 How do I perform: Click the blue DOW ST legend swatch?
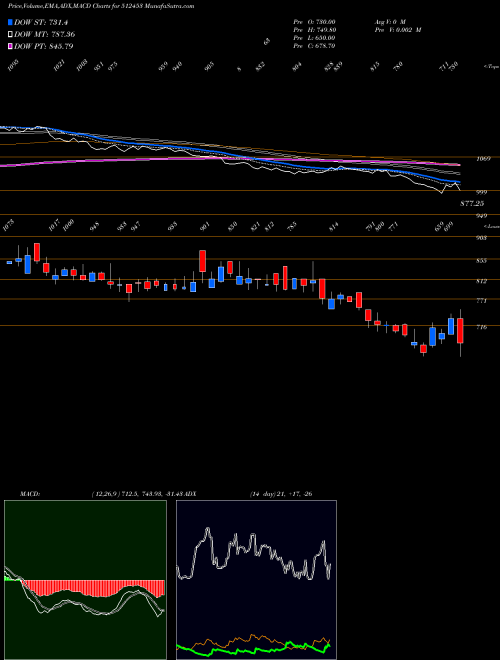pyautogui.click(x=10, y=22)
